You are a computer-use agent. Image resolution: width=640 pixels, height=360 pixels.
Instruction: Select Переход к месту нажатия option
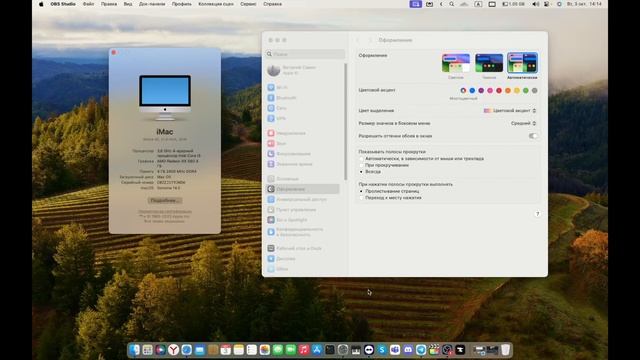click(361, 198)
